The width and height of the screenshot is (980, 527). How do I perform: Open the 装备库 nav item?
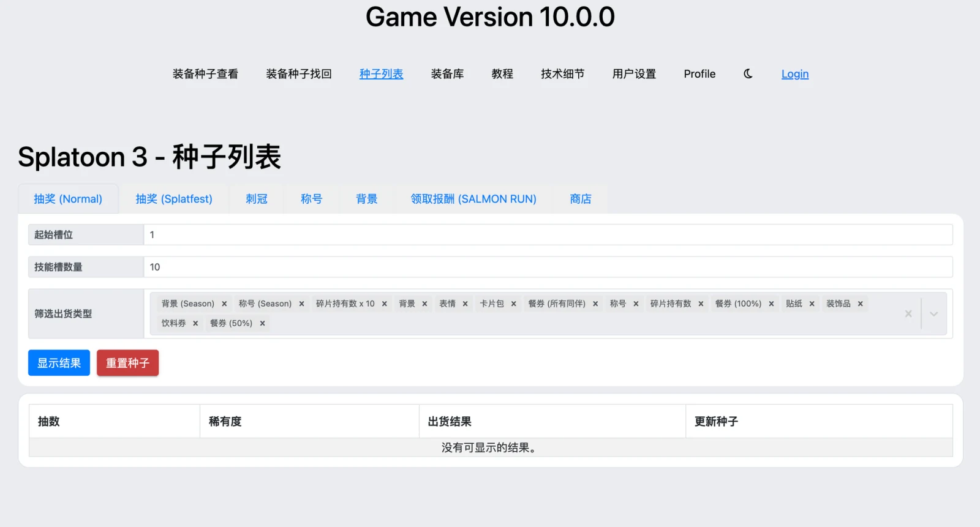point(447,73)
